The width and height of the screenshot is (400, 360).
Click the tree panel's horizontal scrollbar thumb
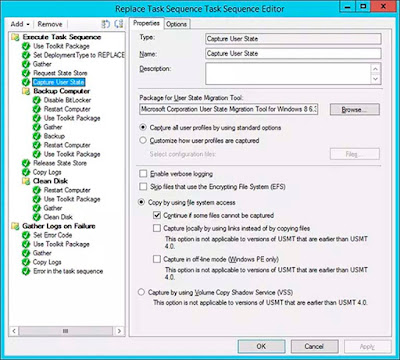pyautogui.click(x=65, y=331)
